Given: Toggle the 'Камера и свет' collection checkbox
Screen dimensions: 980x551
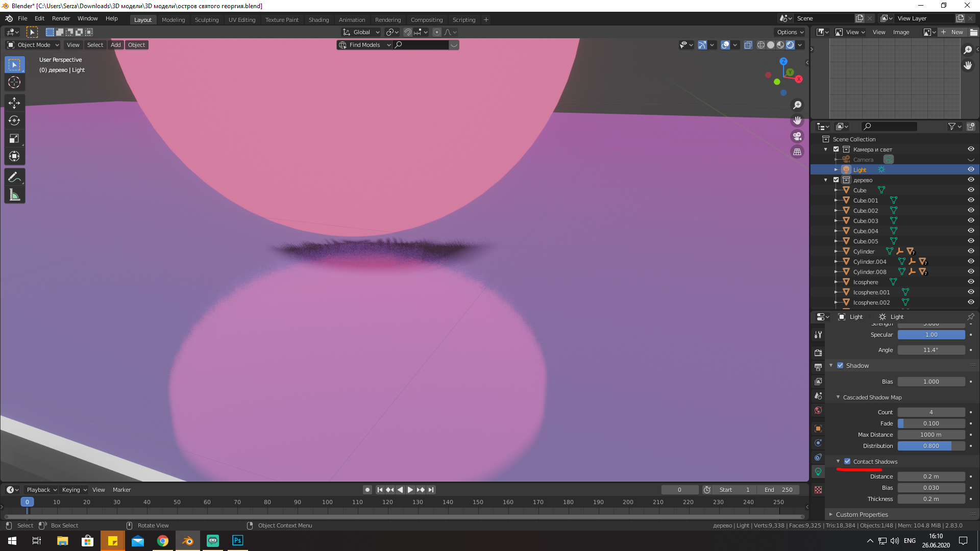Looking at the screenshot, I should pos(836,149).
